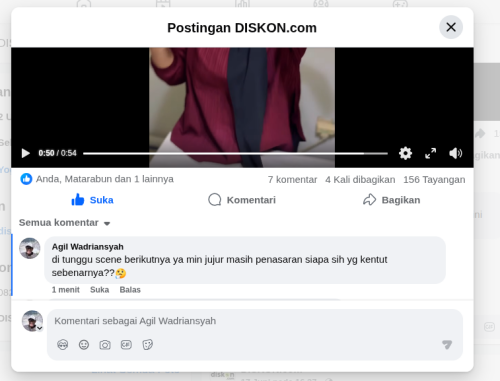The height and width of the screenshot is (381, 500).
Task: Open 4 Kali dibagikan link
Action: pos(360,180)
